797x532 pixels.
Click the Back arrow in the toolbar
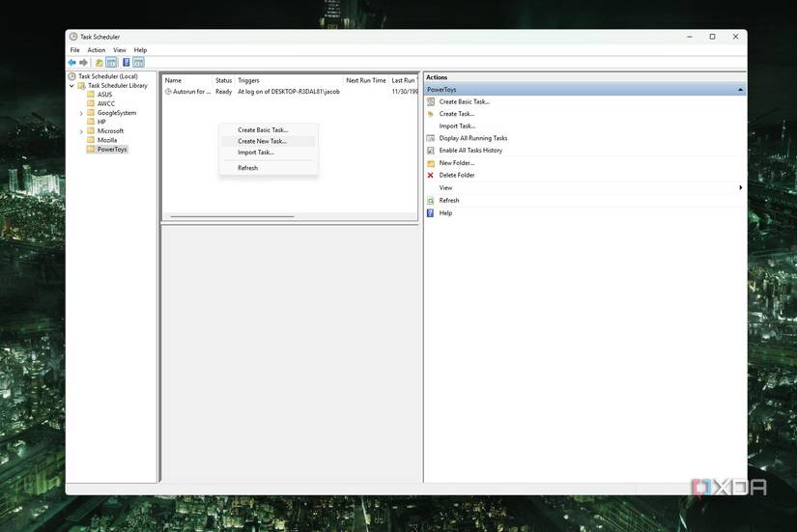[x=71, y=63]
